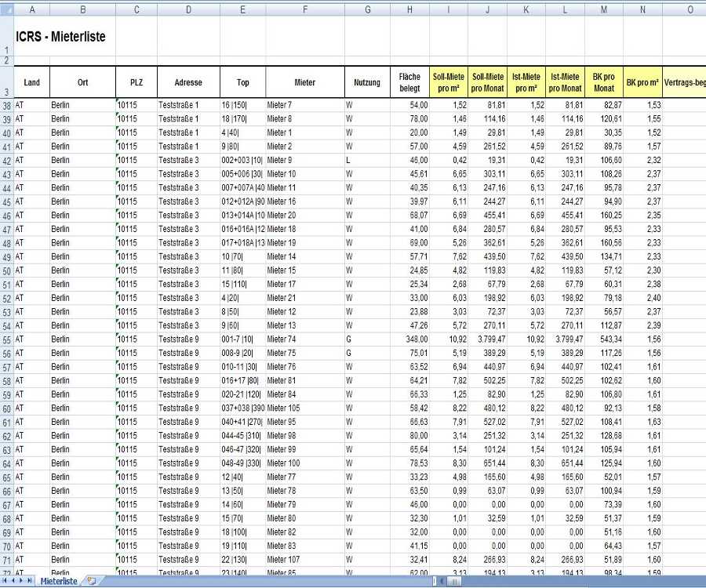The height and width of the screenshot is (588, 706).
Task: Select column G header
Action: click(367, 9)
